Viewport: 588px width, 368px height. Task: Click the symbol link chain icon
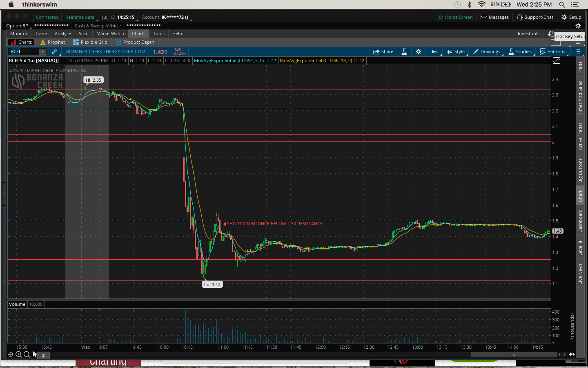coord(54,52)
